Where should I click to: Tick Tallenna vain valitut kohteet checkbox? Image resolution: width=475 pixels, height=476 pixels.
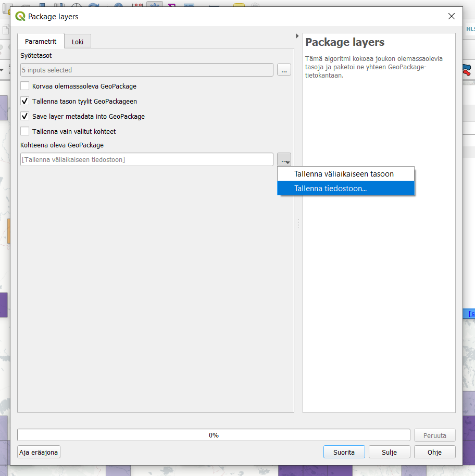coord(25,131)
